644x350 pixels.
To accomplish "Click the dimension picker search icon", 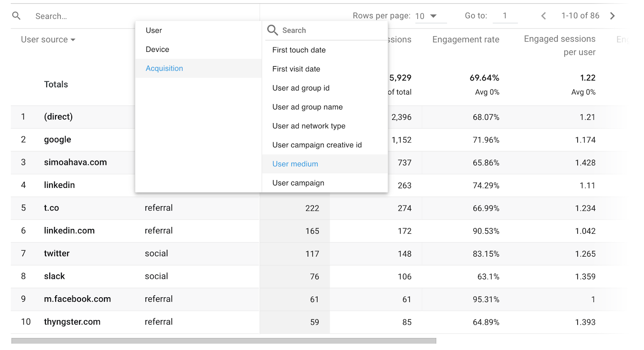I will point(272,30).
